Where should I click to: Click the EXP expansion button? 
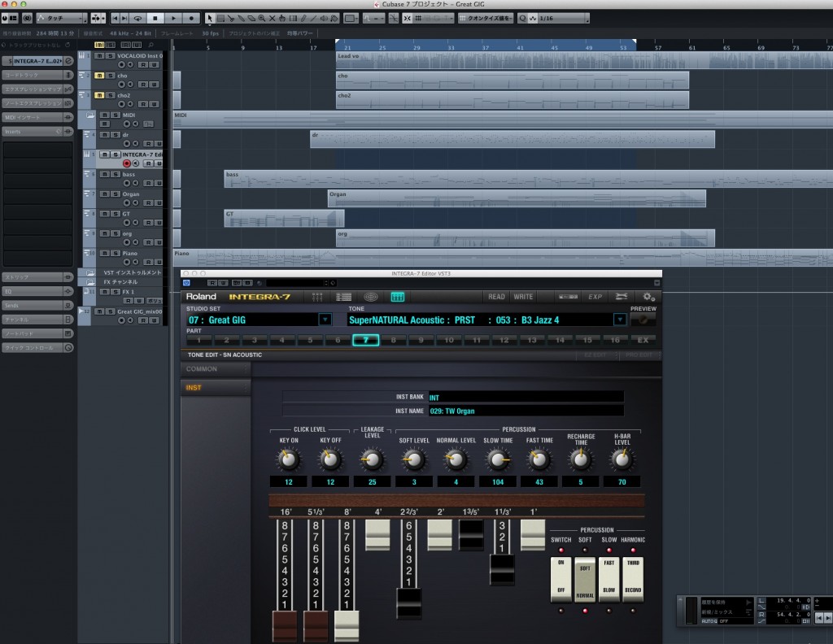(595, 297)
